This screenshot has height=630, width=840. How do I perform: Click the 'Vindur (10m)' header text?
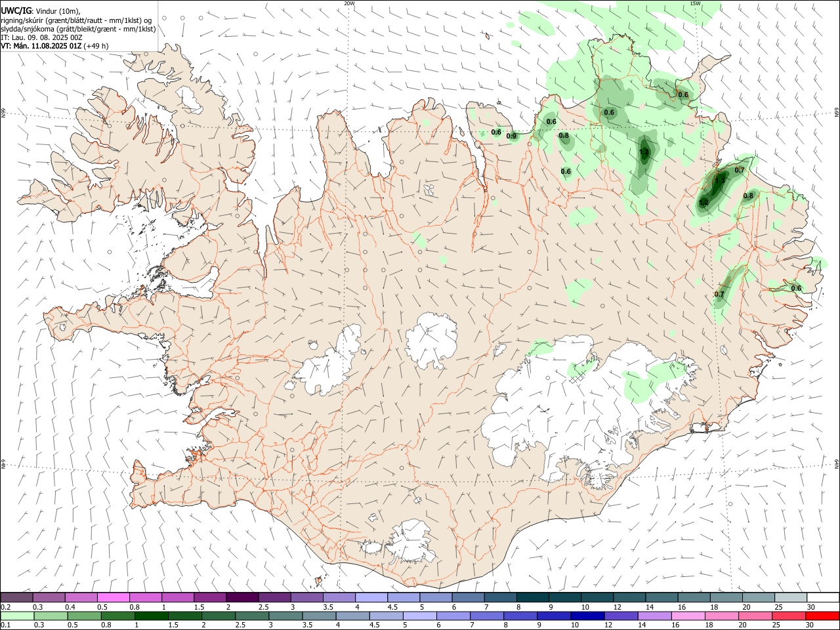[x=58, y=10]
